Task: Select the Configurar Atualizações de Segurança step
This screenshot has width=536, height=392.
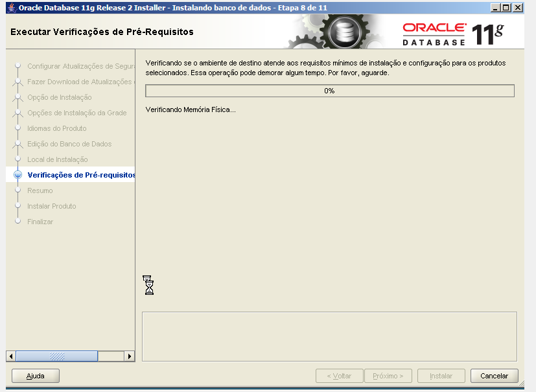Action: (x=81, y=66)
